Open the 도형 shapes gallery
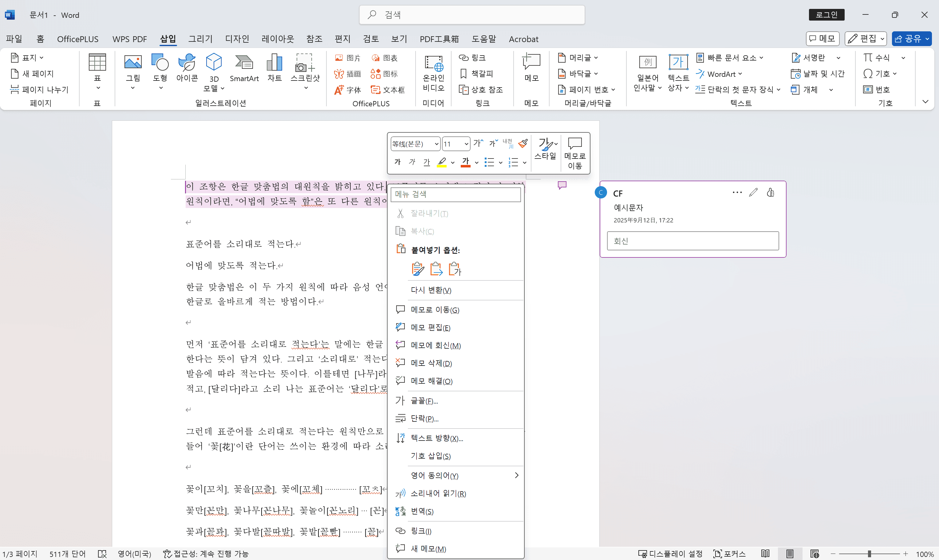The width and height of the screenshot is (939, 560). [160, 71]
